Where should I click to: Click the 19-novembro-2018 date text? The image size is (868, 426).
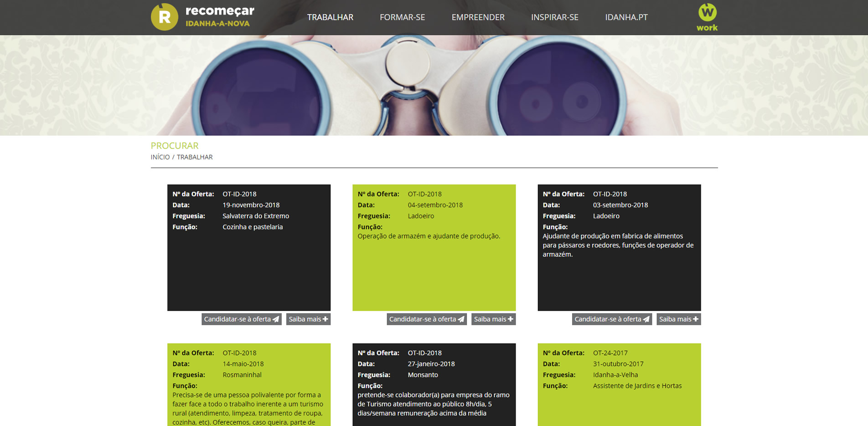coord(251,205)
